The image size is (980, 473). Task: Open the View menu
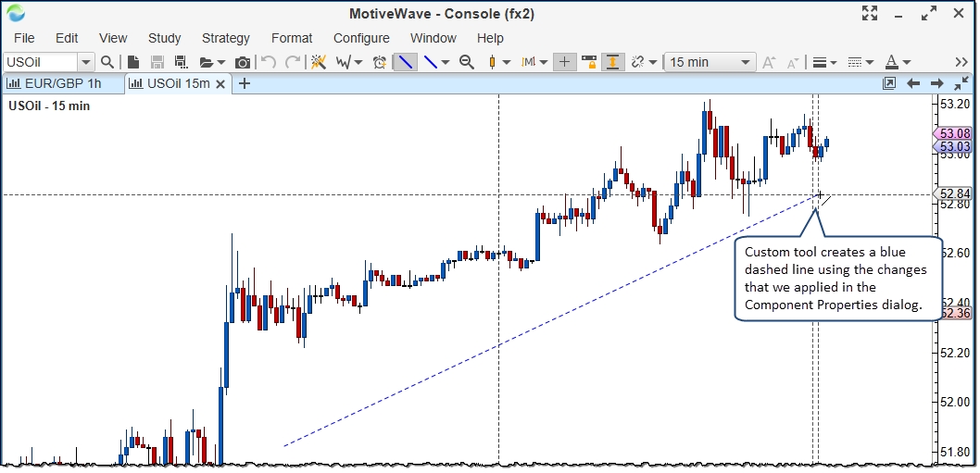coord(113,38)
